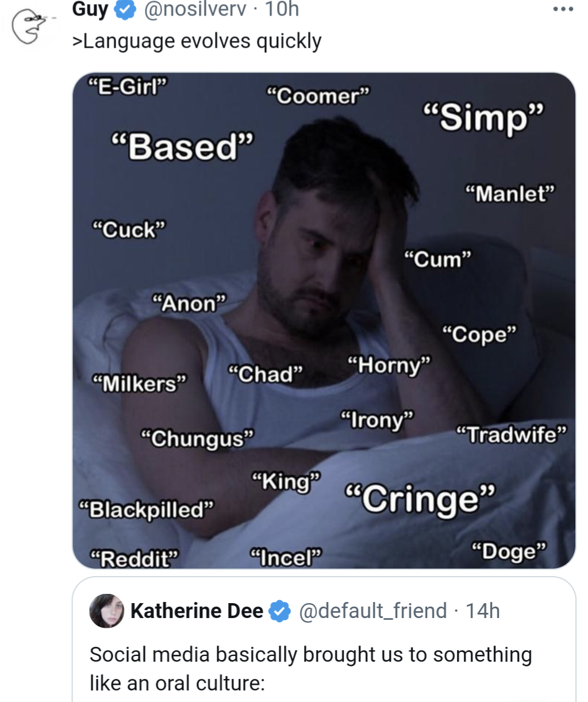Click the "Tradwife" label in the meme
The width and height of the screenshot is (588, 702).
tap(512, 435)
